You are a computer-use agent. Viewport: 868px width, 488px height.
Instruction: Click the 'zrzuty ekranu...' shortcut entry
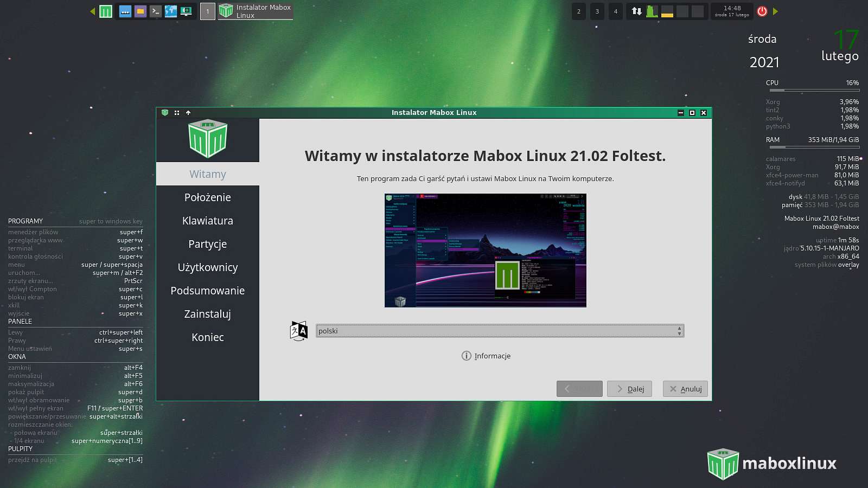(75, 281)
